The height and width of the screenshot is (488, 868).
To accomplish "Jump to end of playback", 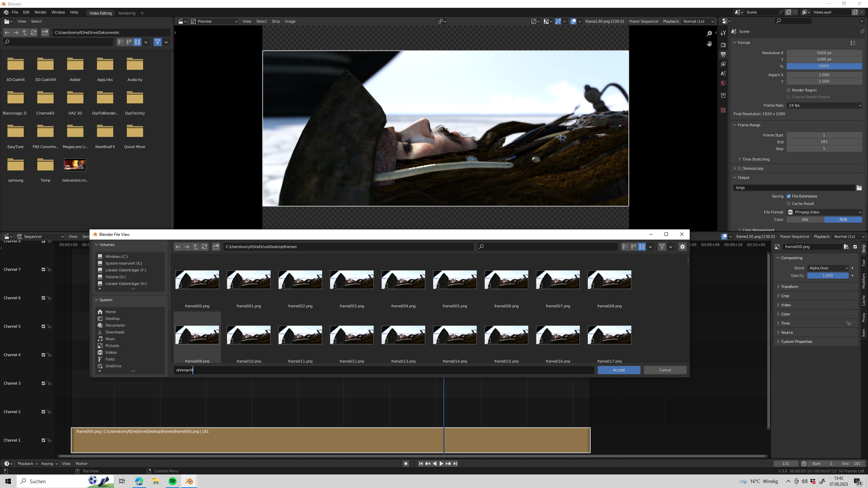I will coord(455,464).
